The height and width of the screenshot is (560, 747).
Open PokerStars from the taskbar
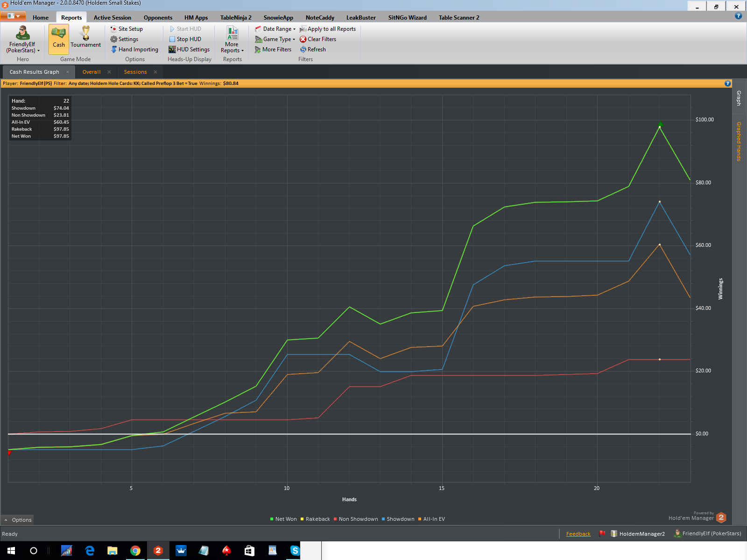click(x=226, y=551)
